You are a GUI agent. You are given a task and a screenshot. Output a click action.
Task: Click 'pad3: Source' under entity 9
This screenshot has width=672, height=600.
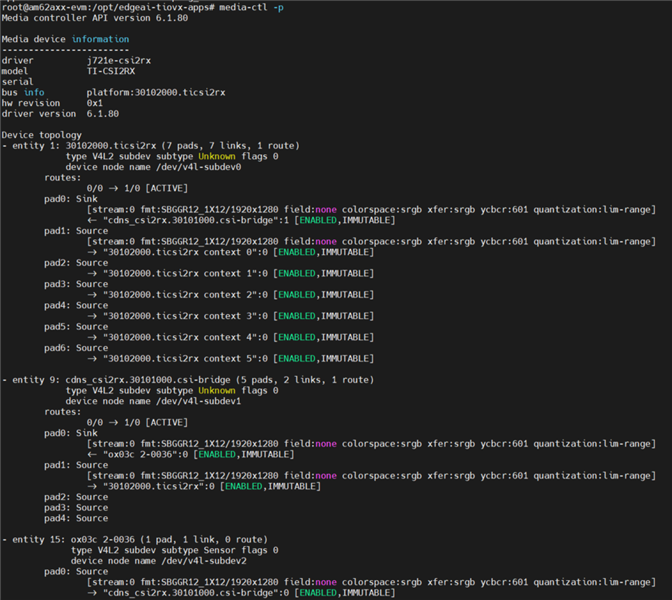[76, 508]
